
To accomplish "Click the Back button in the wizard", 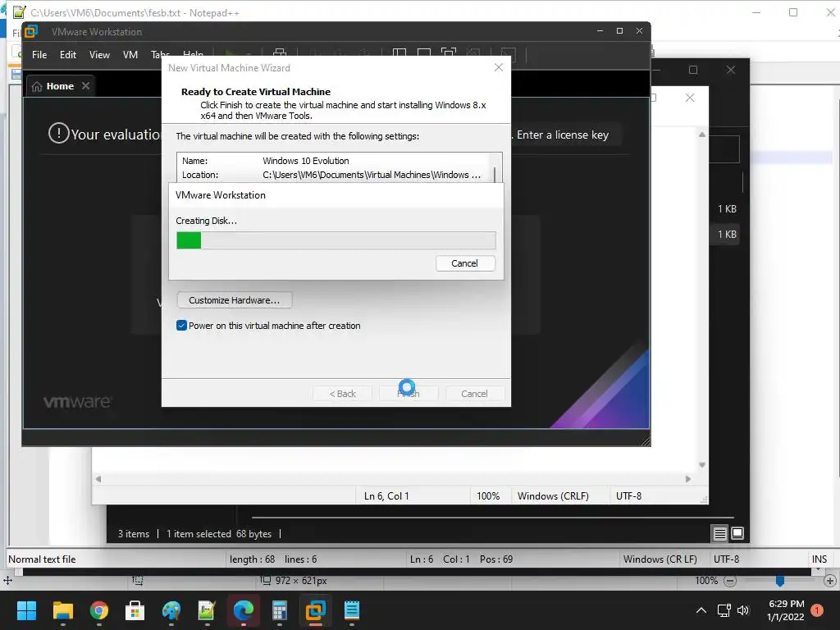I will pos(342,394).
